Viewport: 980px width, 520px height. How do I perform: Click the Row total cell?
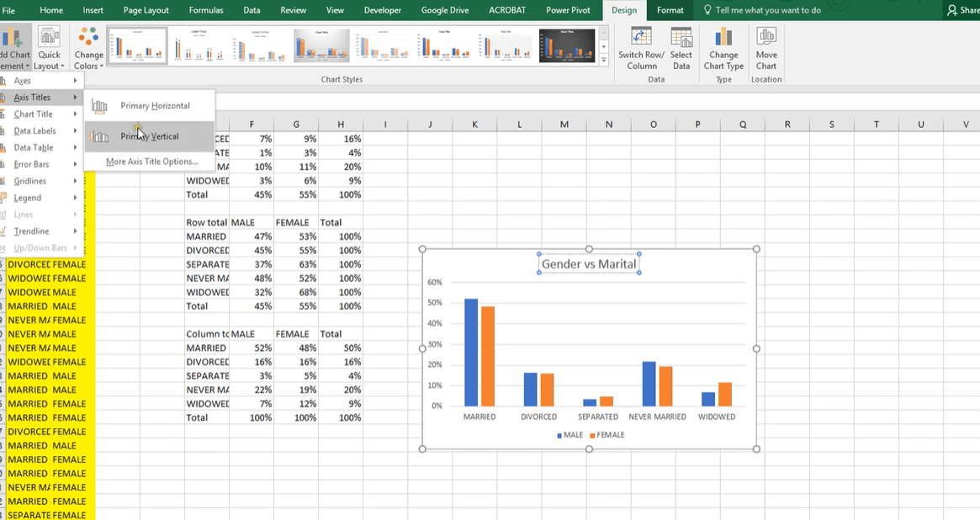pyautogui.click(x=207, y=222)
